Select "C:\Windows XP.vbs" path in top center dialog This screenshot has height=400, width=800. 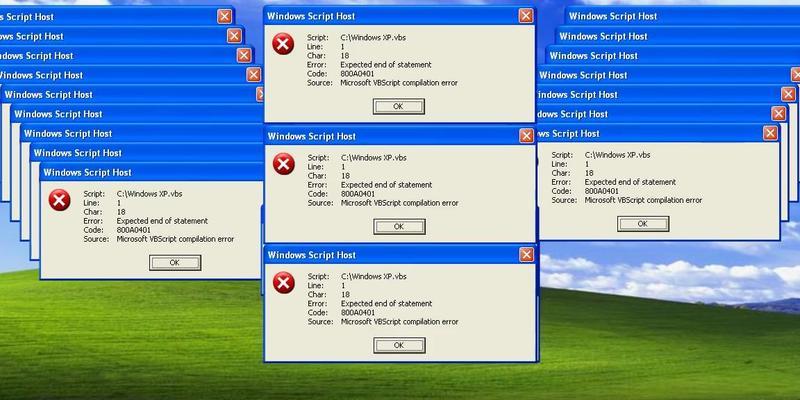pos(373,37)
